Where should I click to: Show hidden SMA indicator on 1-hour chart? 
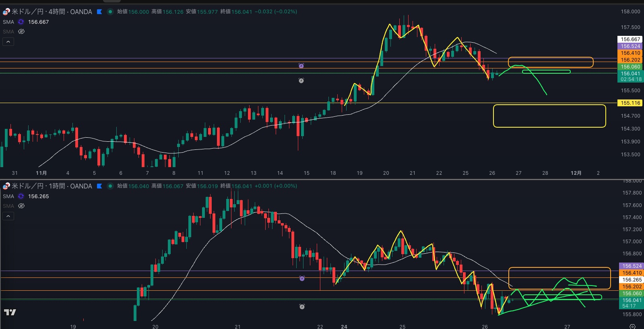[x=21, y=206]
